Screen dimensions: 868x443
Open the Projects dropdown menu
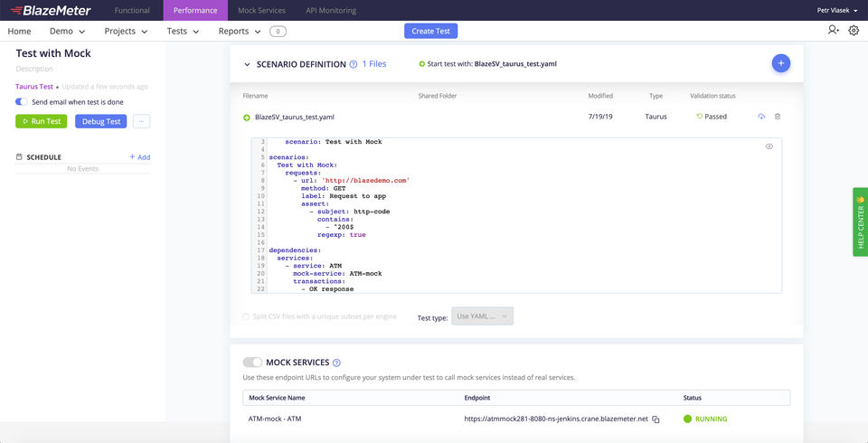coord(127,31)
